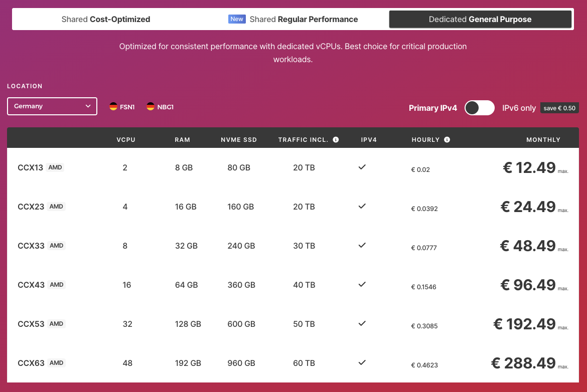The width and height of the screenshot is (587, 392).
Task: Select the Dedicated General Purpose tab
Action: pos(480,20)
